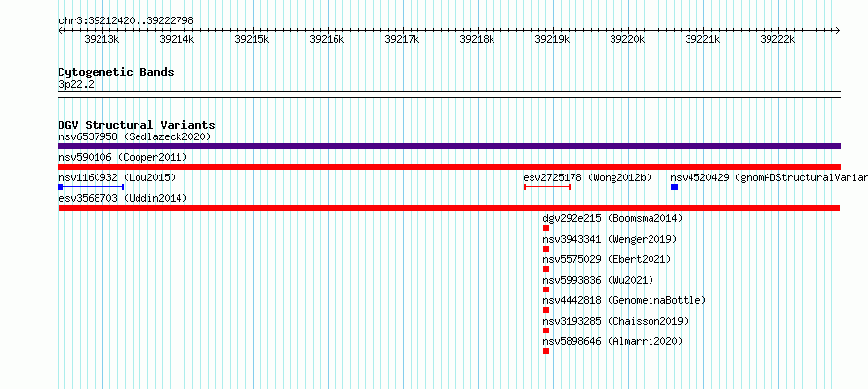Click the red square under dgv292e215
The height and width of the screenshot is (389, 868).
pos(546,228)
